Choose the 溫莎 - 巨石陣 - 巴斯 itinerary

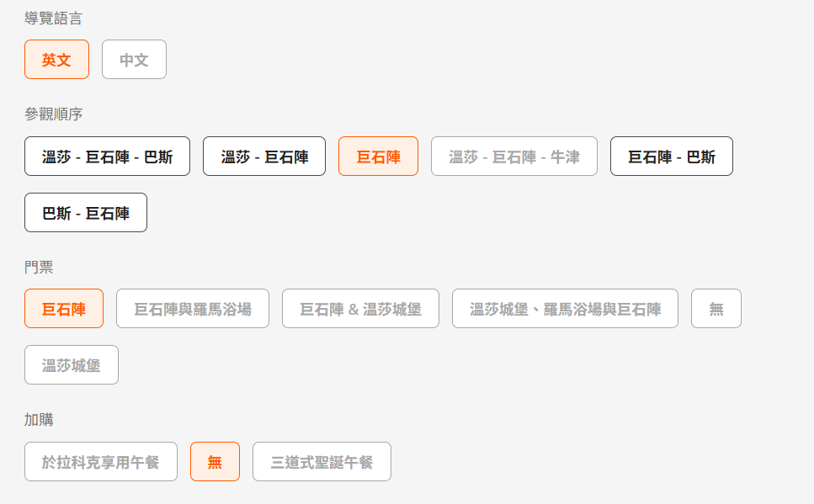[x=107, y=157]
